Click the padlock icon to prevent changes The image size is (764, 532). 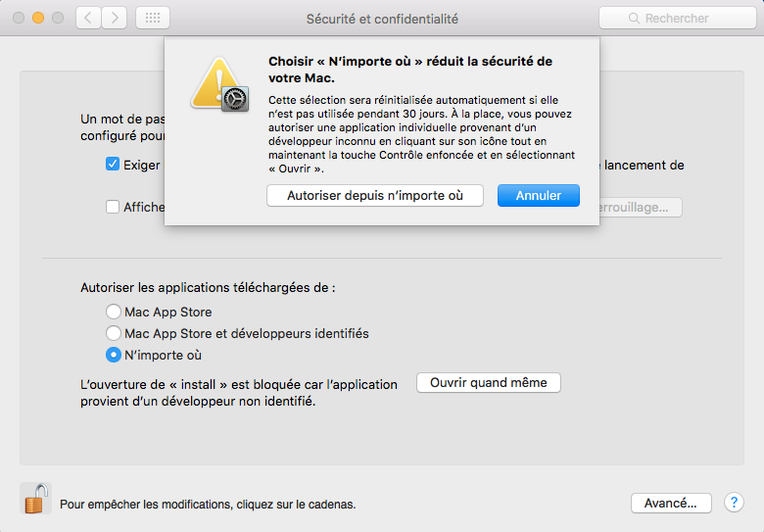click(35, 499)
